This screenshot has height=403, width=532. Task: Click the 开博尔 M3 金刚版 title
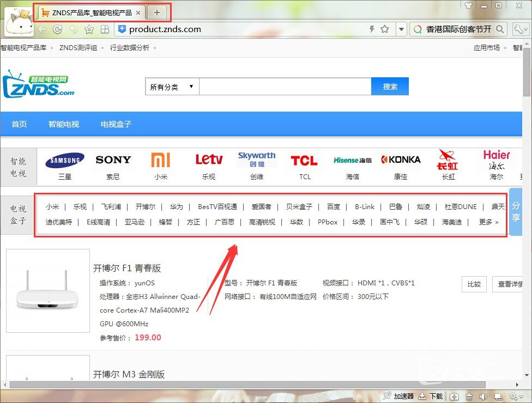coord(129,374)
